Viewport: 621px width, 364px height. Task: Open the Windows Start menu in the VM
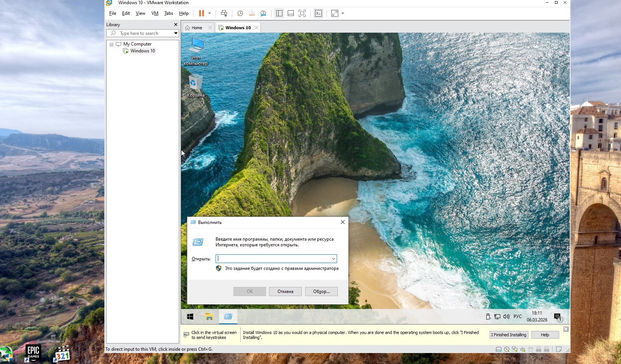click(190, 317)
